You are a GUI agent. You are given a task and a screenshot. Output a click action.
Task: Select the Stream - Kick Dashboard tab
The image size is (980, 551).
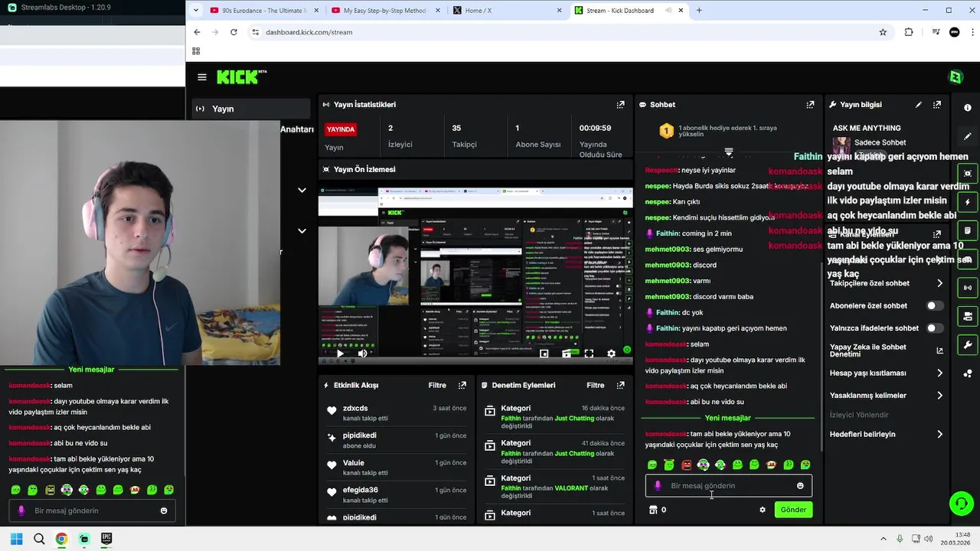pyautogui.click(x=629, y=11)
